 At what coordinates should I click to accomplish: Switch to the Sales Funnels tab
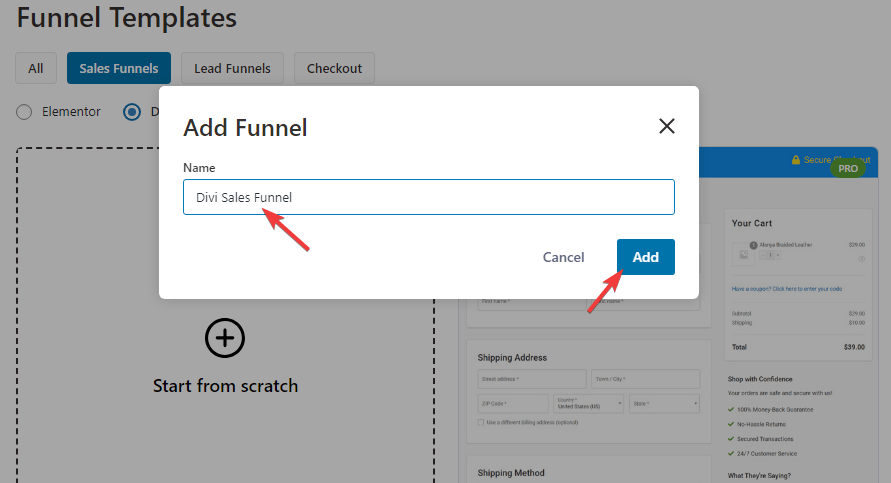119,68
